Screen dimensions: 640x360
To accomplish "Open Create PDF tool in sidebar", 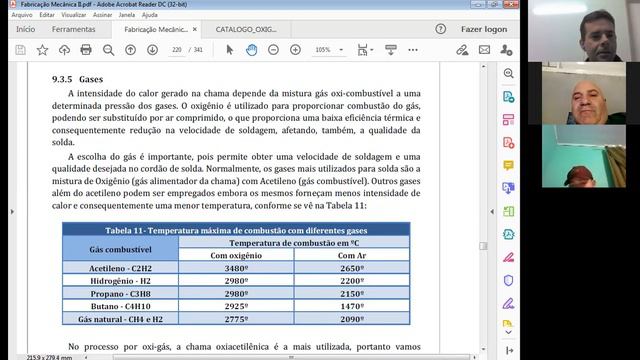I will point(508,142).
